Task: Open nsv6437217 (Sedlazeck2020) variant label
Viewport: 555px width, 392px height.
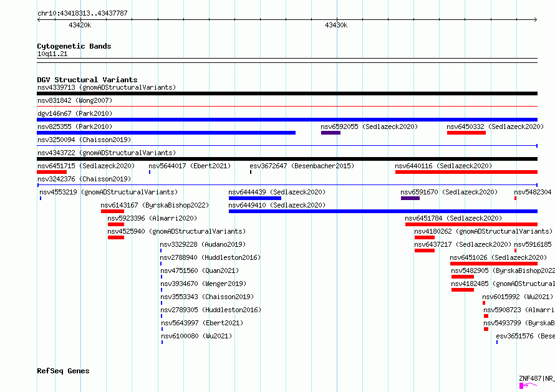Action: point(463,244)
